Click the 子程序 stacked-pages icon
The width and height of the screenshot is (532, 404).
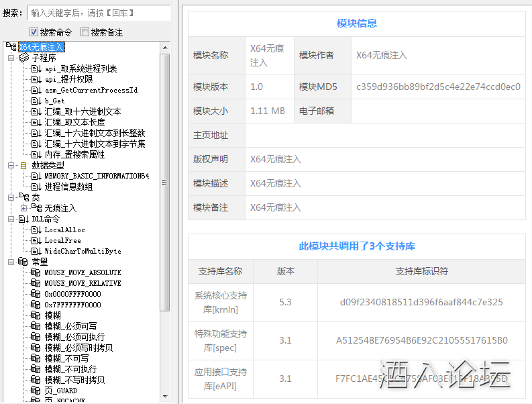point(23,58)
